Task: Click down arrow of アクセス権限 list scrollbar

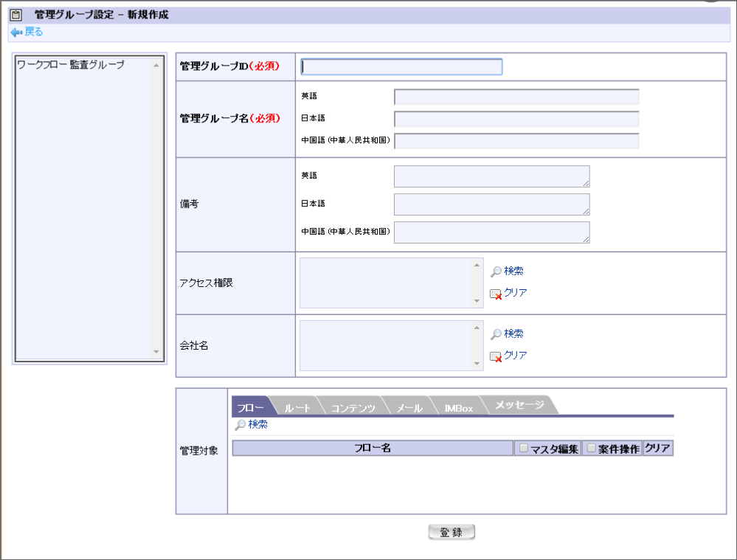Action: pyautogui.click(x=477, y=301)
